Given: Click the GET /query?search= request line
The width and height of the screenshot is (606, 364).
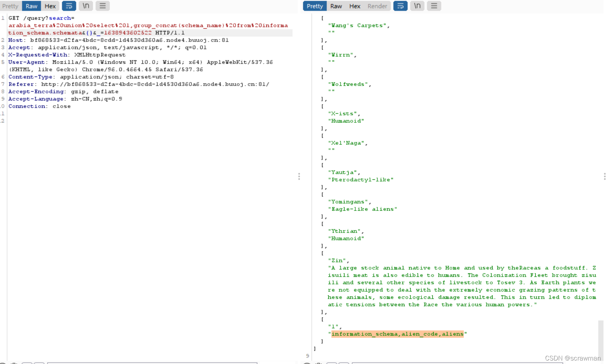Looking at the screenshot, I should (x=41, y=18).
